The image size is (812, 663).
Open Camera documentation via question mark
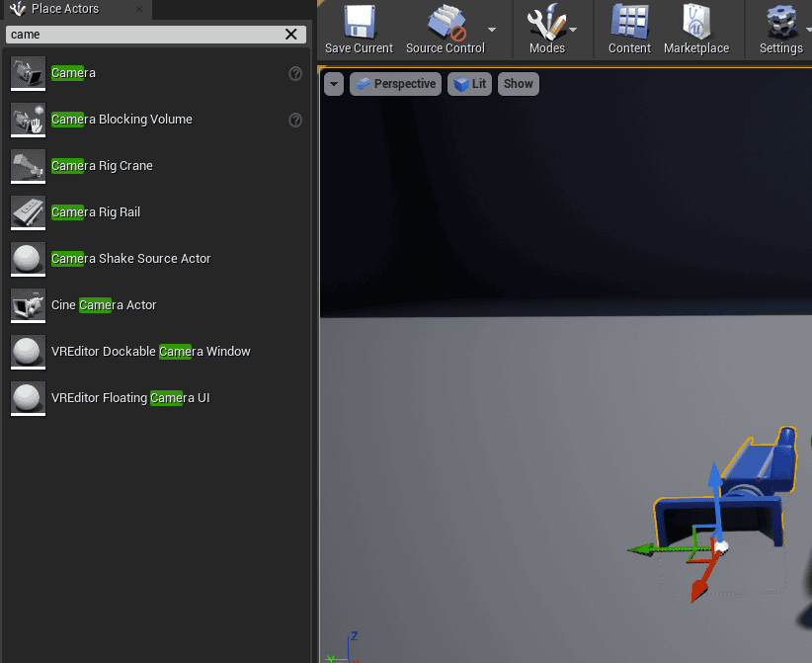coord(294,73)
